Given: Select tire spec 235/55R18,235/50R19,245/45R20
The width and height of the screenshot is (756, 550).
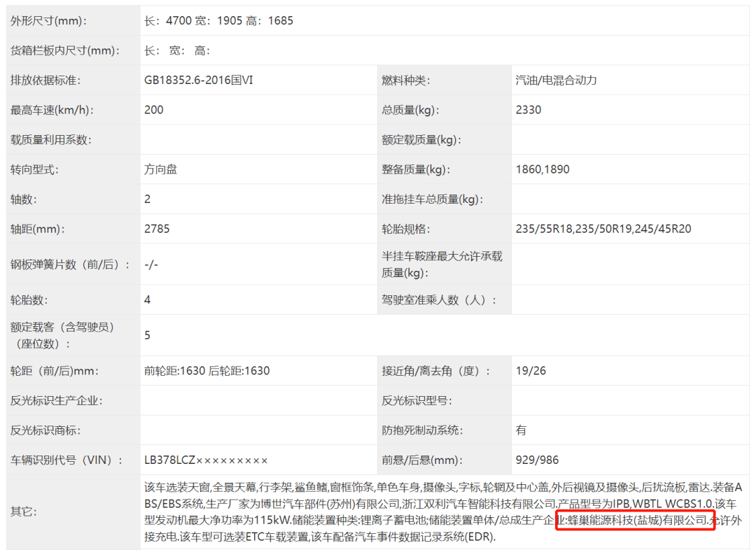Looking at the screenshot, I should click(x=603, y=229).
